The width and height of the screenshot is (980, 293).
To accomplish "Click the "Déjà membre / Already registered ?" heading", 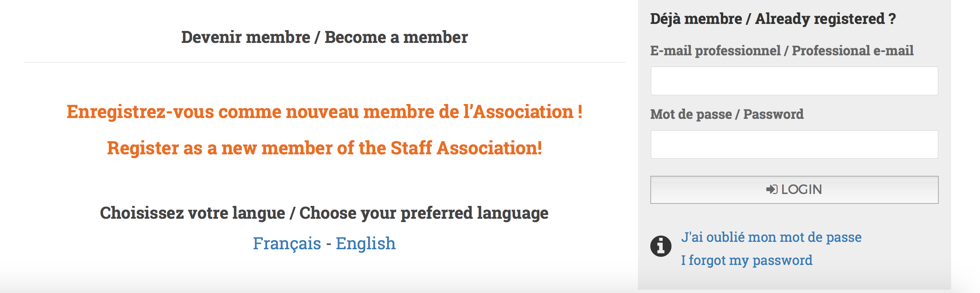I will click(x=773, y=19).
